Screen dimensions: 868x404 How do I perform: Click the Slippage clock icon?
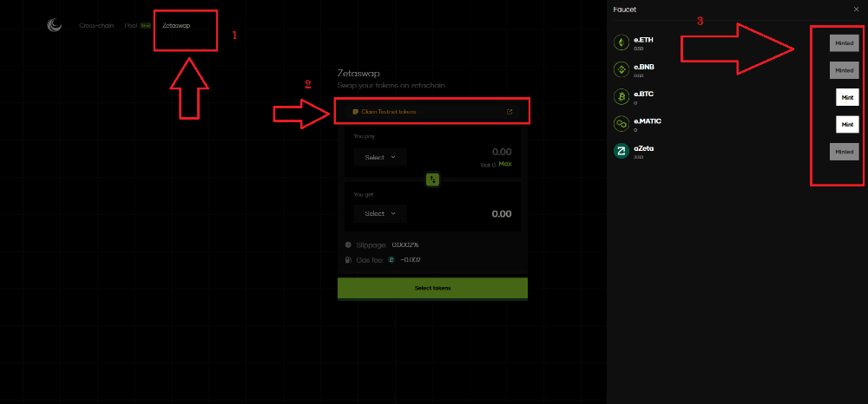(348, 244)
